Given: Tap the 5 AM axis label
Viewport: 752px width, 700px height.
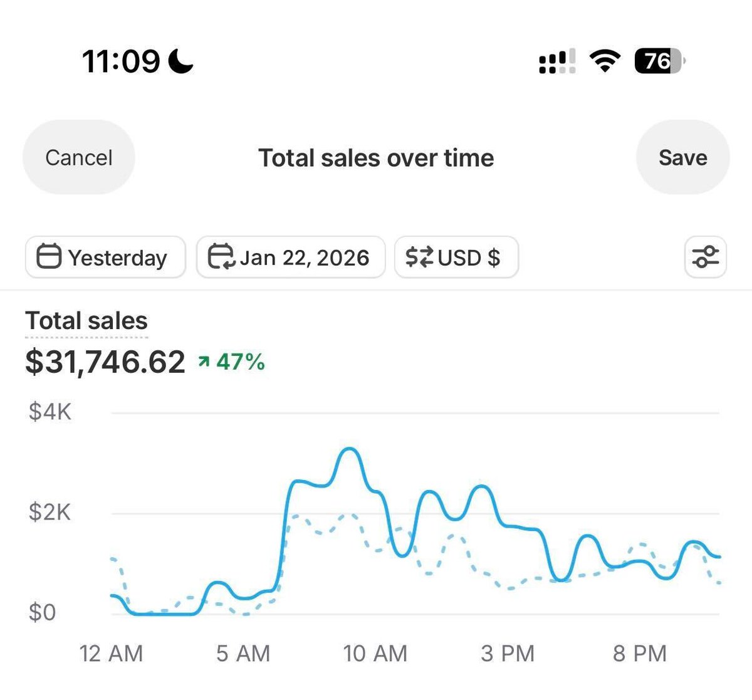Looking at the screenshot, I should point(243,654).
